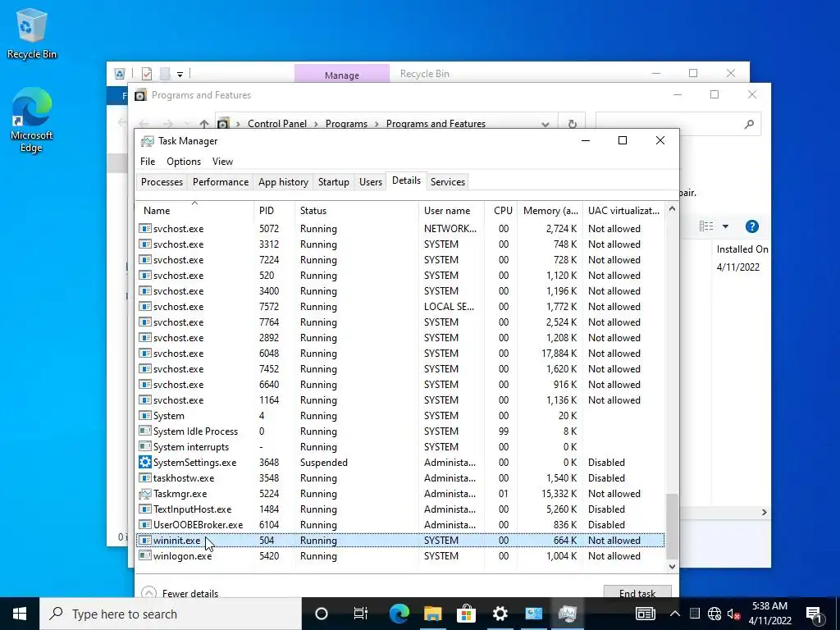The height and width of the screenshot is (630, 840).
Task: Click the Task Manager title bar icon
Action: click(x=148, y=141)
